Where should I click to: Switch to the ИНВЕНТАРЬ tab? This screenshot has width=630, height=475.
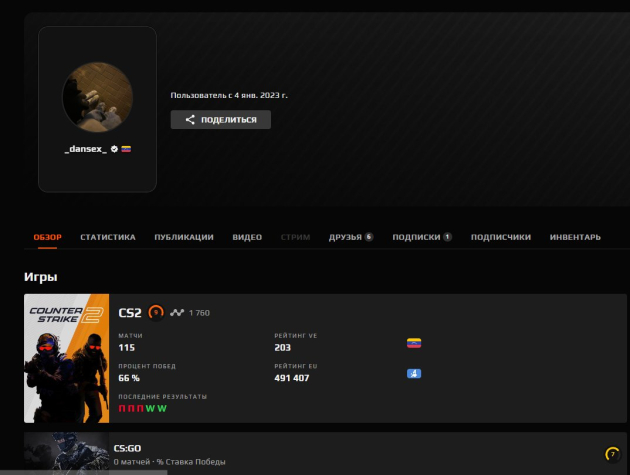point(575,237)
